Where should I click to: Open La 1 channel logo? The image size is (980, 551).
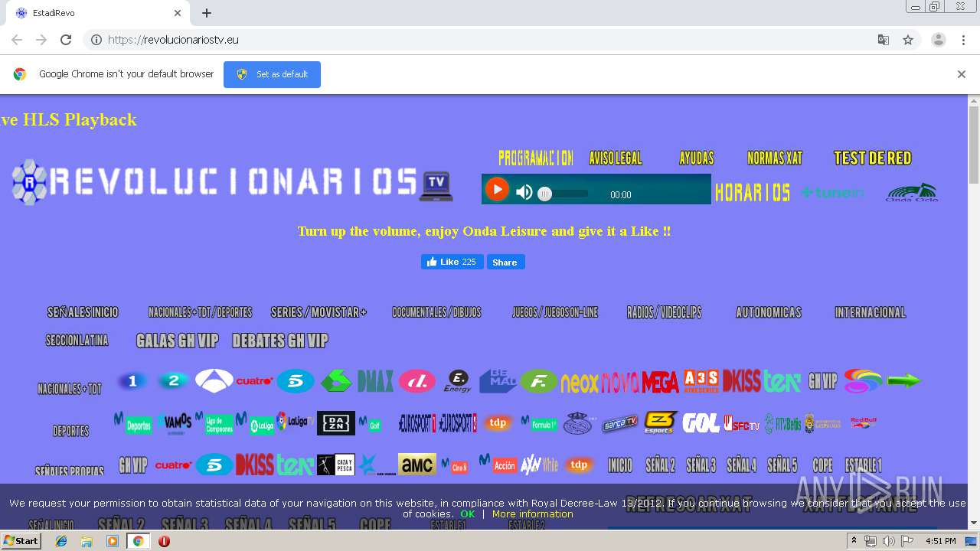point(132,380)
